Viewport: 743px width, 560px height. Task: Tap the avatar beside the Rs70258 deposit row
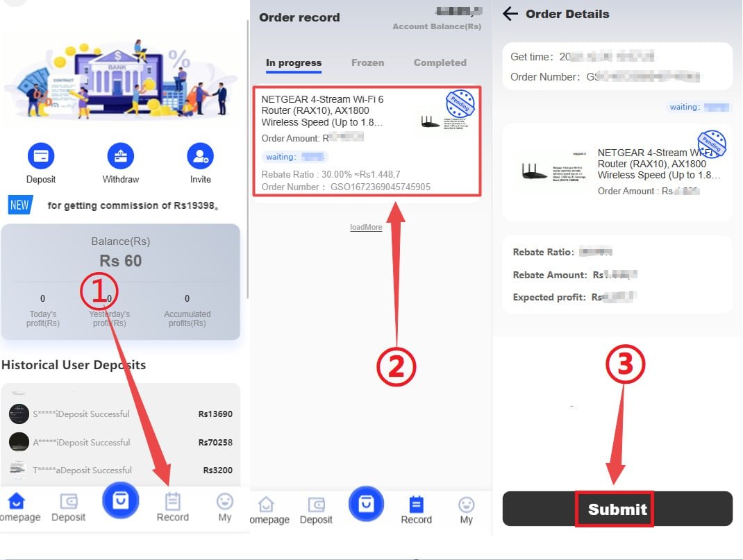19,442
